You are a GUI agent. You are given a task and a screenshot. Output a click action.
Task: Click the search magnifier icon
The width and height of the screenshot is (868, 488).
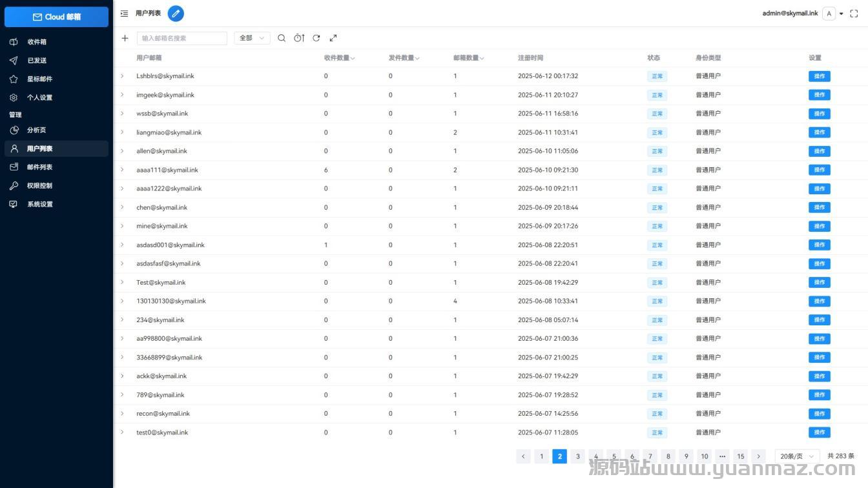click(x=282, y=38)
